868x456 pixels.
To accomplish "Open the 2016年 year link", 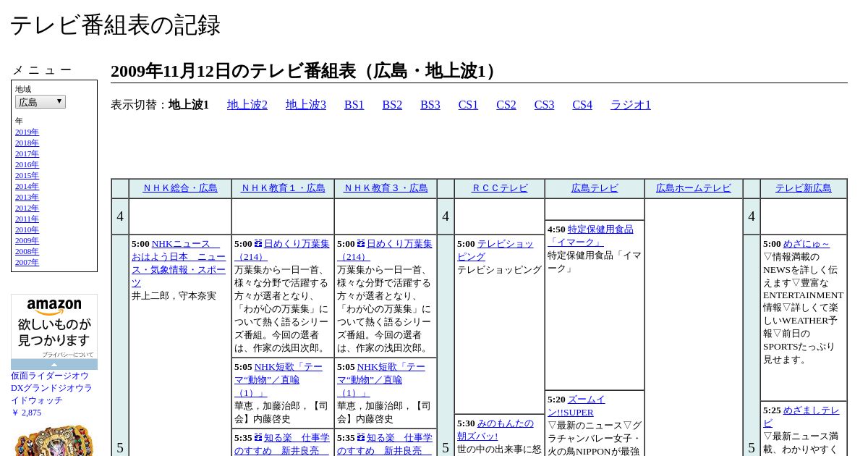I will pos(27,164).
